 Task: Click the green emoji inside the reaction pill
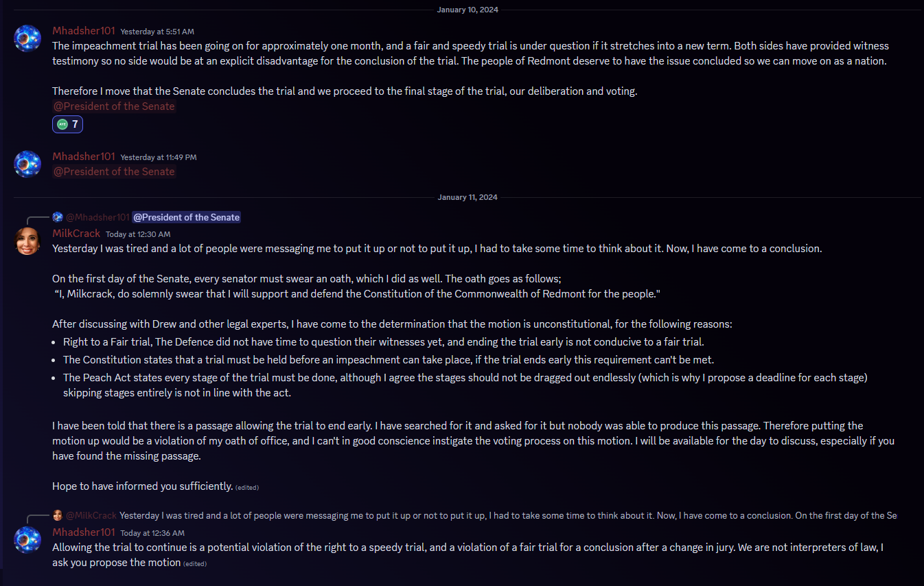point(62,124)
